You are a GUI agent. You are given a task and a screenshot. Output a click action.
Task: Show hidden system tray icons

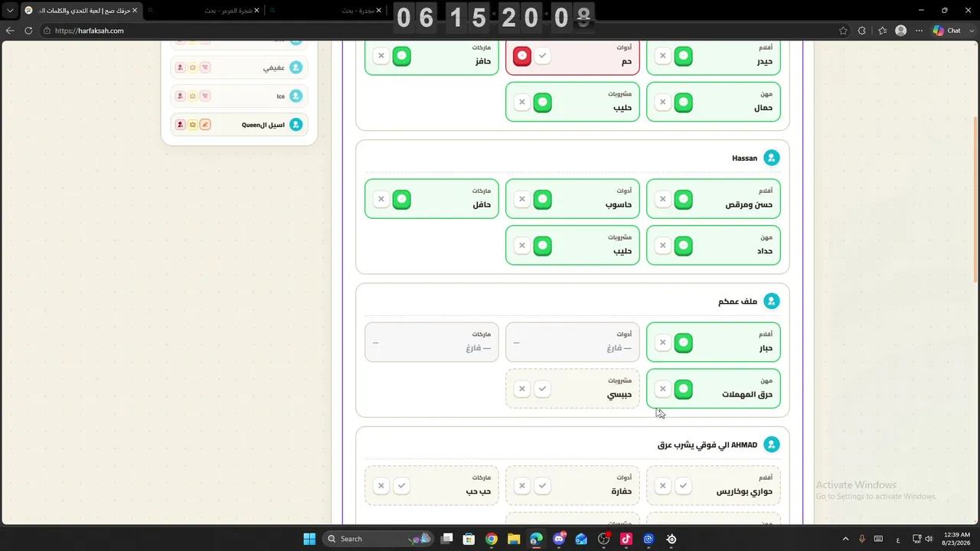click(x=845, y=539)
